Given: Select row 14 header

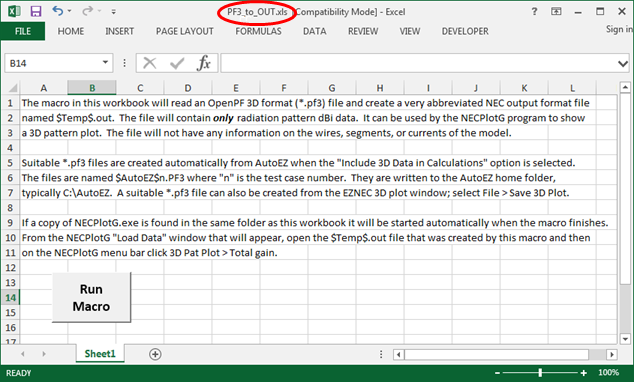Looking at the screenshot, I should click(10, 298).
